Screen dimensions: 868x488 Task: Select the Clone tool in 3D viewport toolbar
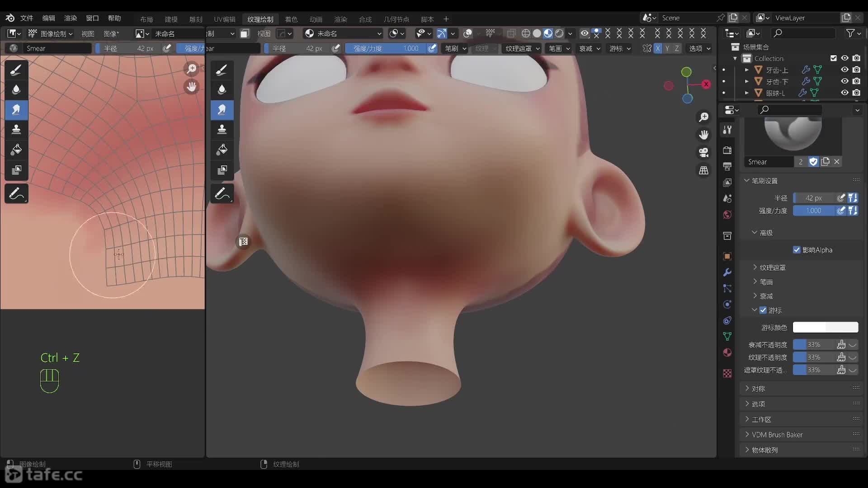coord(222,130)
